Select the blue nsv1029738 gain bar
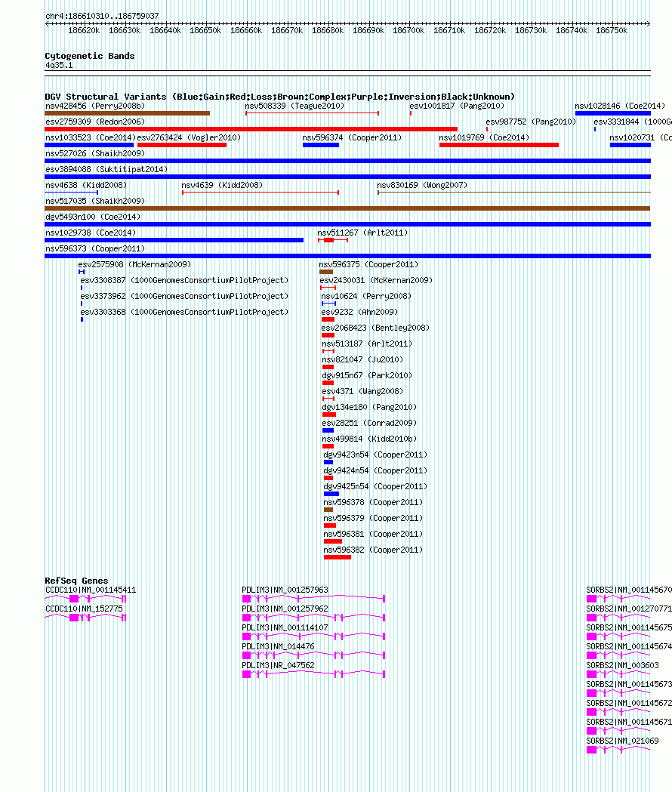 pyautogui.click(x=174, y=240)
